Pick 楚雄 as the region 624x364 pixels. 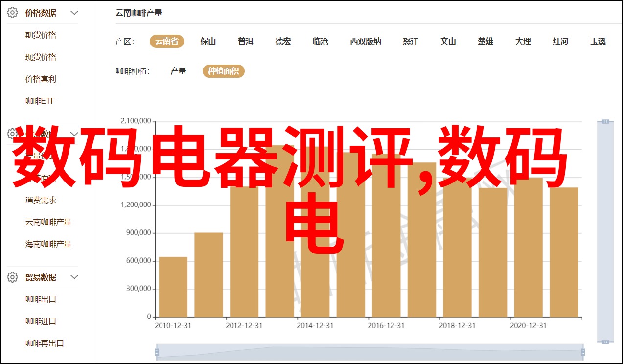pos(485,42)
